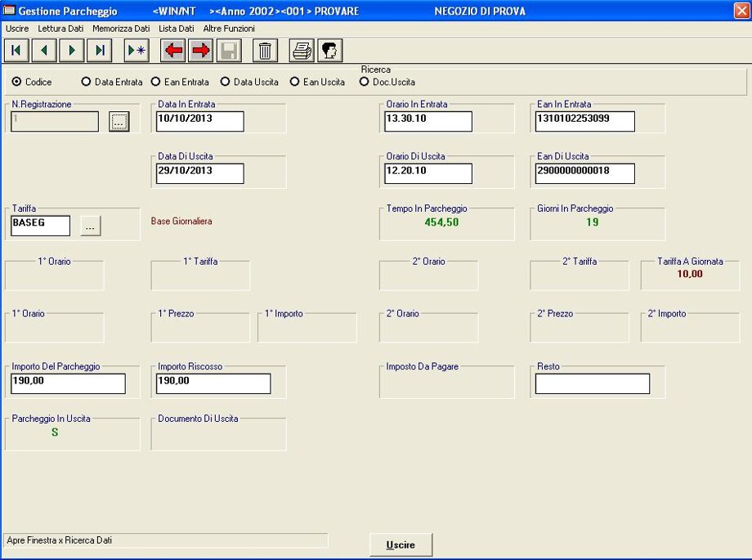Add a new record with the asterisk button
Screen dimensions: 752x560
click(x=137, y=51)
